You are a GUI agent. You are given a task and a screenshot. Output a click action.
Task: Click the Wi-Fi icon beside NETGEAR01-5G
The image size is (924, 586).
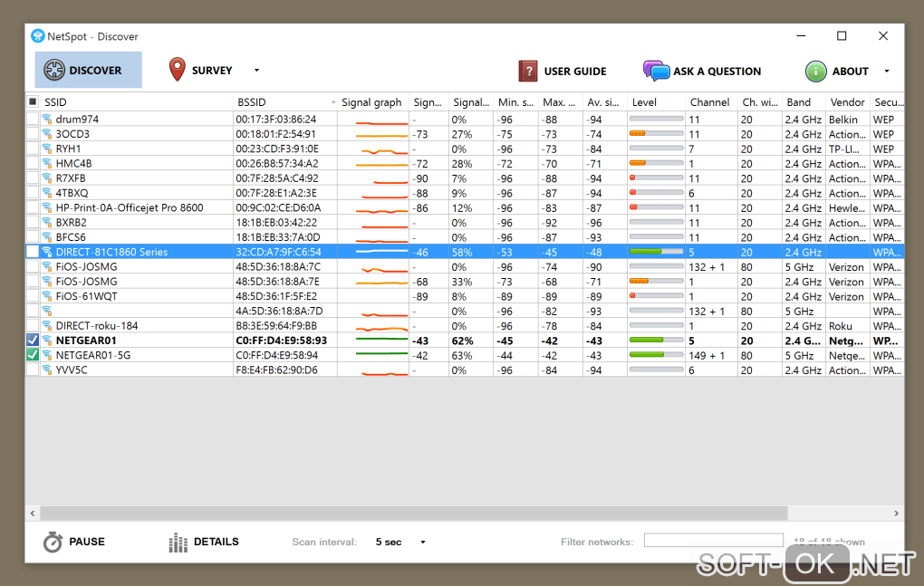point(47,354)
